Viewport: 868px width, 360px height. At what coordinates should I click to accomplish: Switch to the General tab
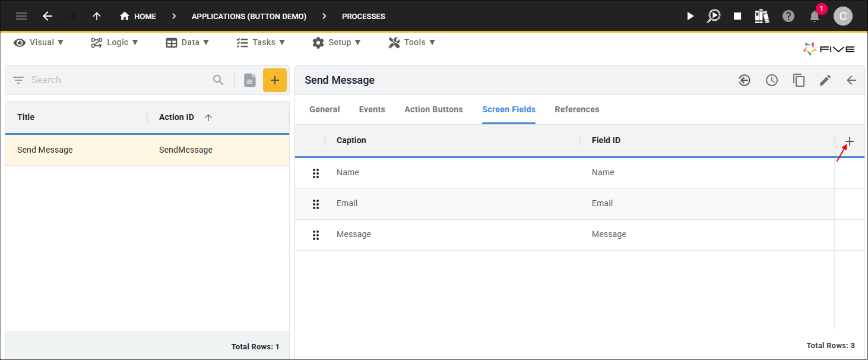325,109
